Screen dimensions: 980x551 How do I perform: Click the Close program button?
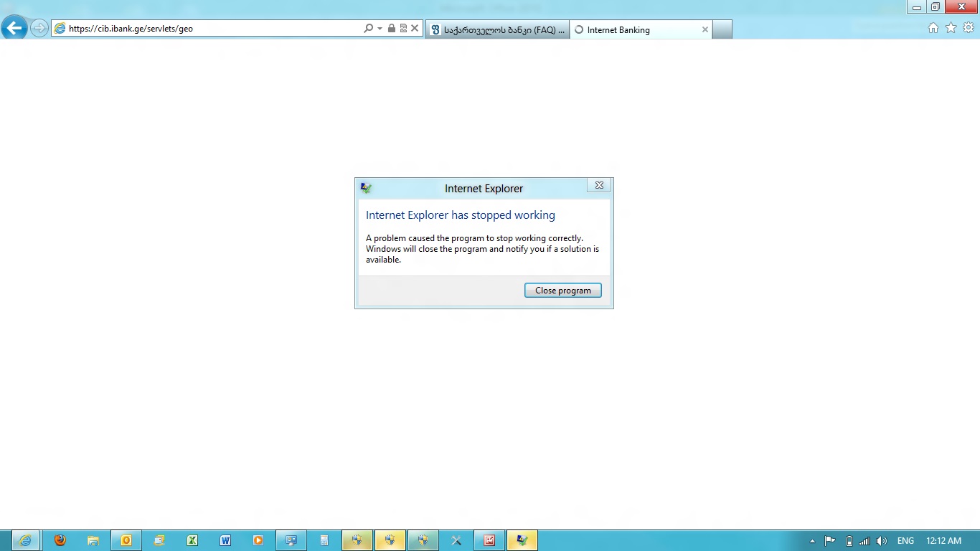563,291
